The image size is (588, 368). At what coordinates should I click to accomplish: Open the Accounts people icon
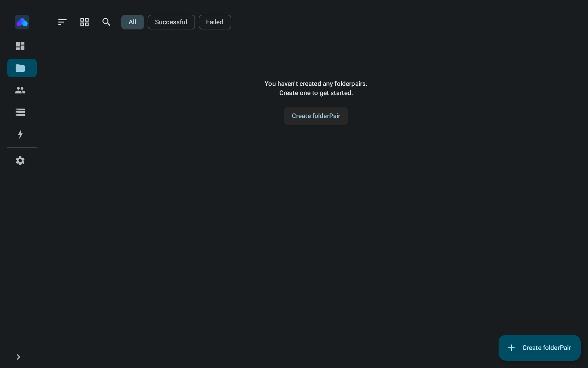pyautogui.click(x=20, y=90)
